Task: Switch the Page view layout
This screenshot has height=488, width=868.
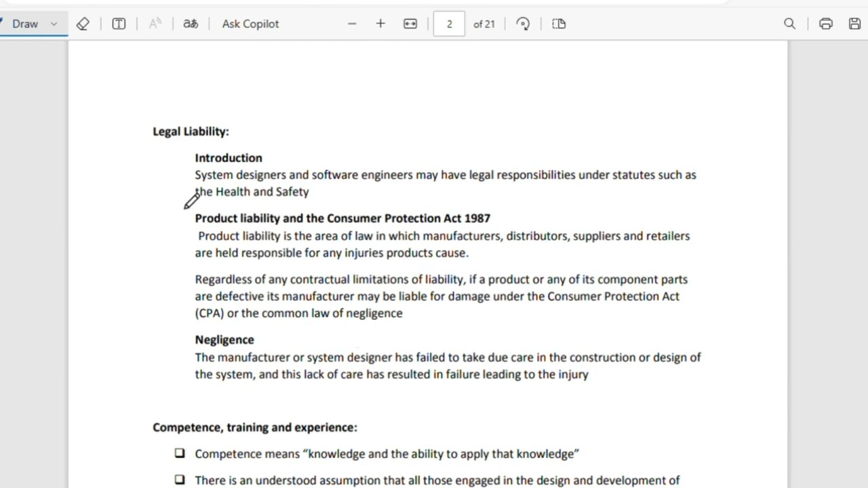Action: (x=559, y=24)
